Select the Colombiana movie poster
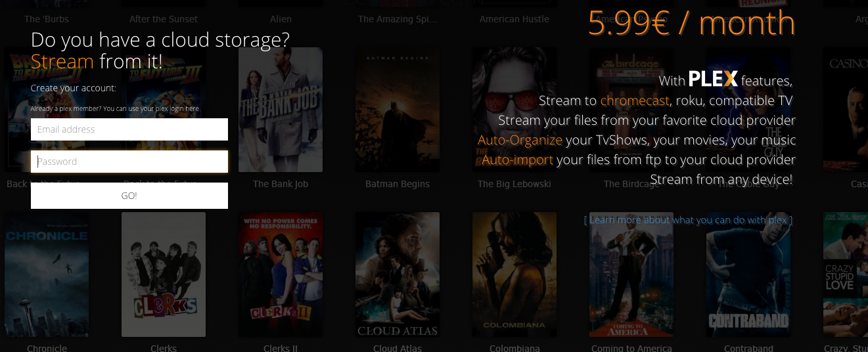This screenshot has width=868, height=352. [514, 274]
